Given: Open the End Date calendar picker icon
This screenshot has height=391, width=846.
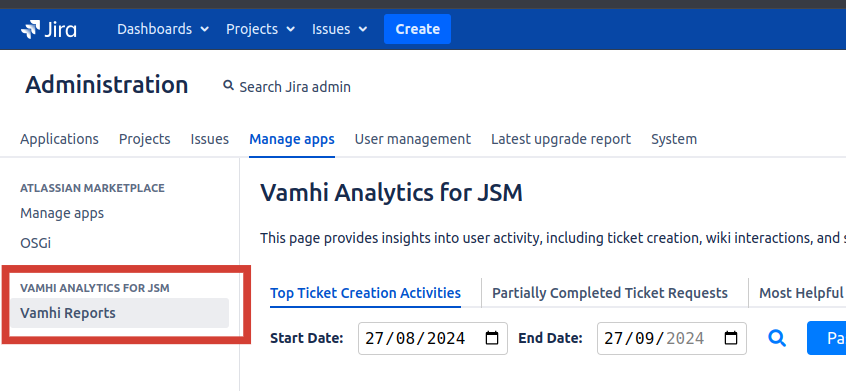Looking at the screenshot, I should point(731,339).
